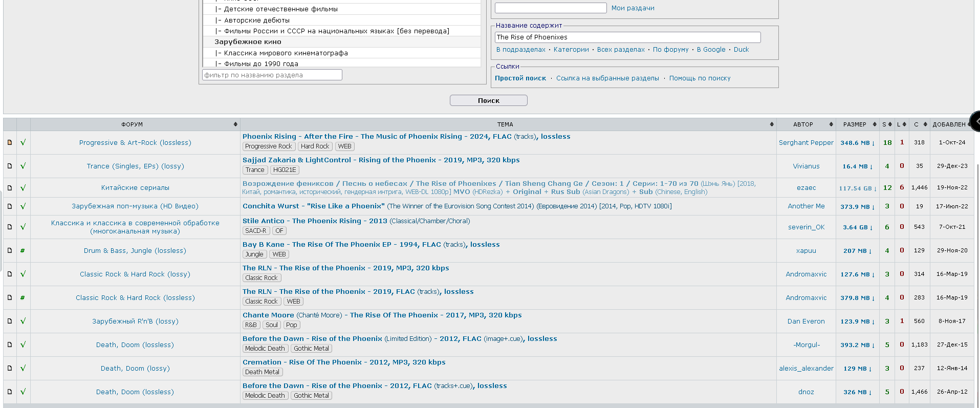Screen dimensions: 980x408
Task: Open Progressive & Art-Rock (lossless) forum
Action: (135, 143)
